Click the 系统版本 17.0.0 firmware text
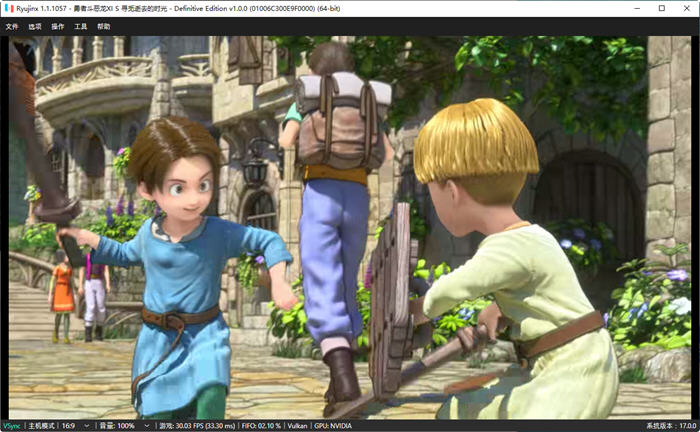This screenshot has height=432, width=700. [671, 426]
